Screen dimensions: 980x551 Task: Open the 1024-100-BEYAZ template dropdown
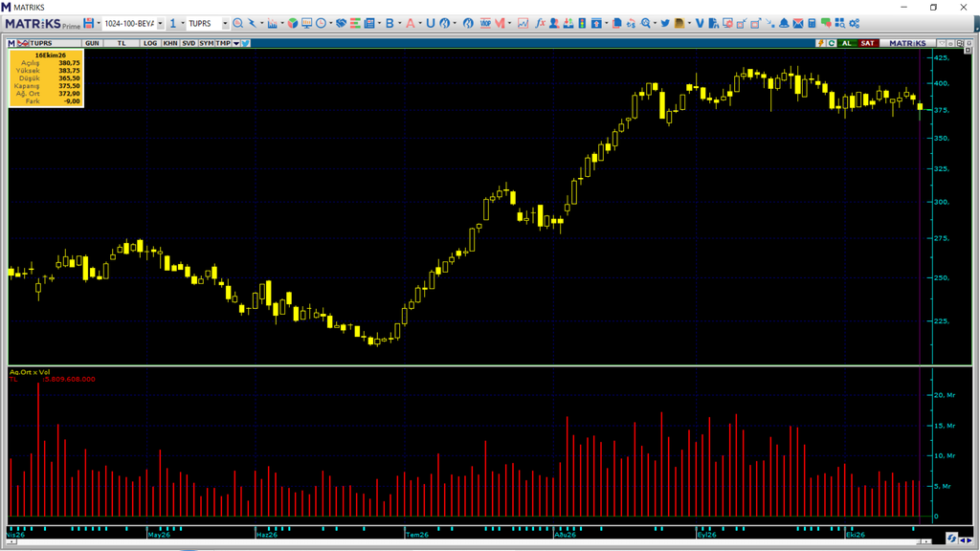pos(160,23)
